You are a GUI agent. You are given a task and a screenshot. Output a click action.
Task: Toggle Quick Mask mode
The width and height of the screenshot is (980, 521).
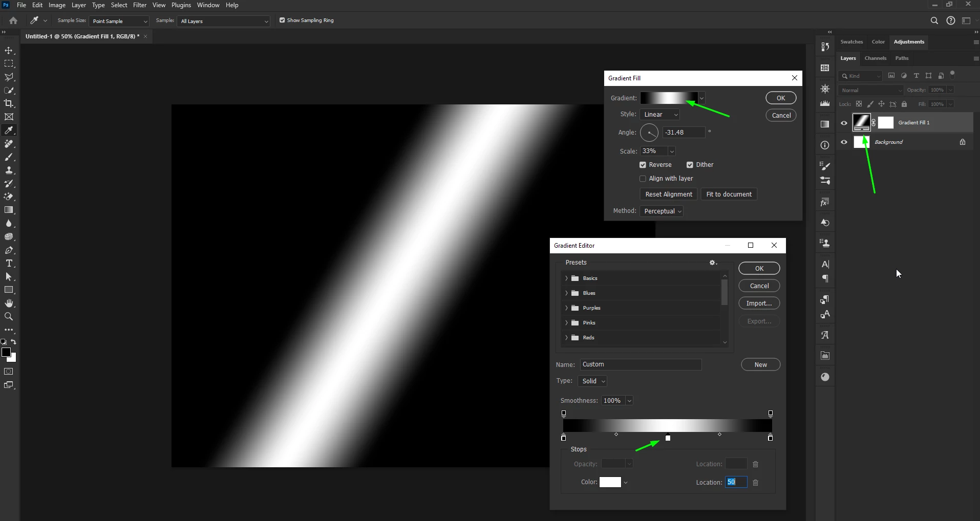(x=9, y=372)
